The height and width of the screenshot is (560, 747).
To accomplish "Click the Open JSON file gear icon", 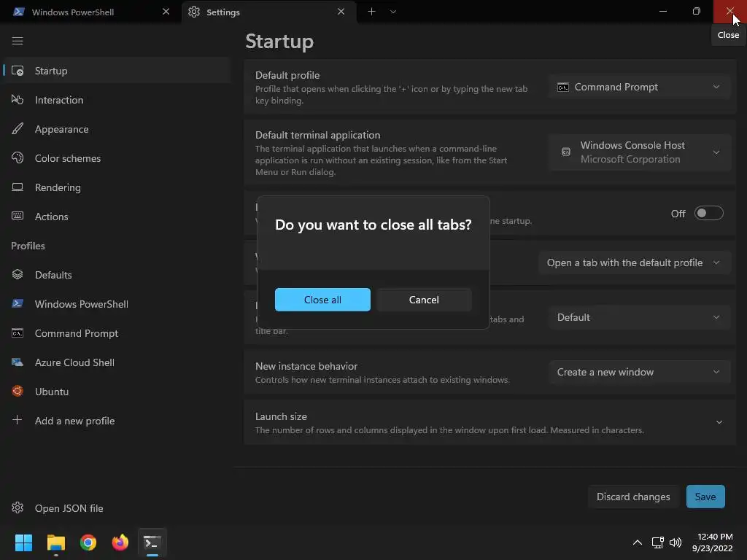I will click(18, 508).
